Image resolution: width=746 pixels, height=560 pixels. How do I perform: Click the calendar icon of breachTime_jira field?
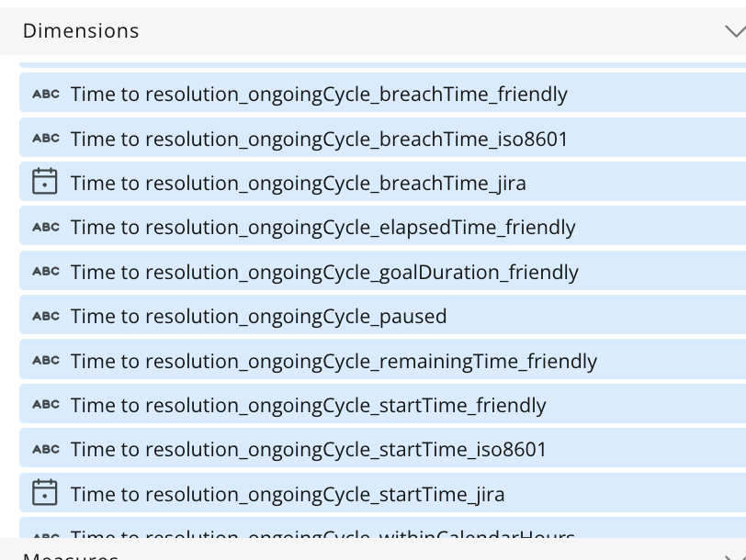click(x=45, y=181)
